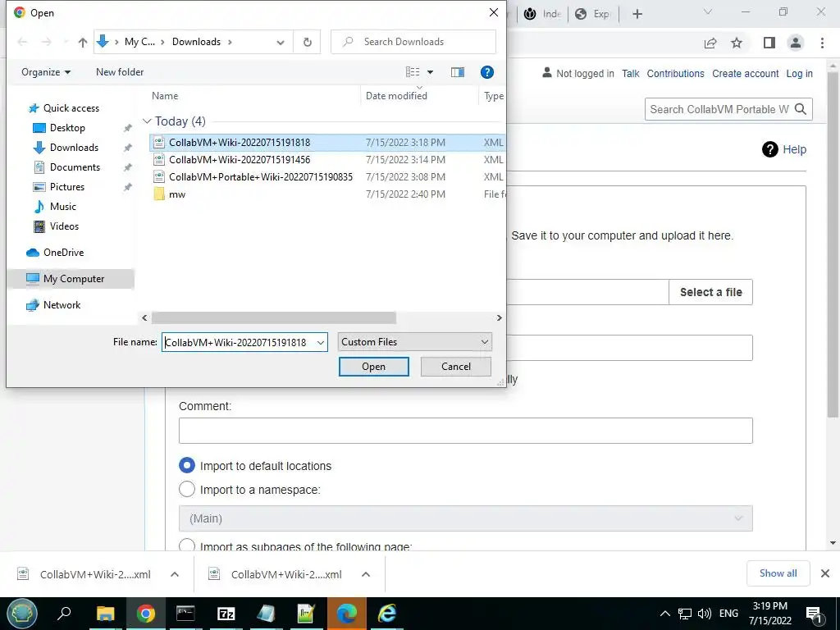Screen dimensions: 840x630
Task: Expand File name history dropdown
Action: coord(321,342)
